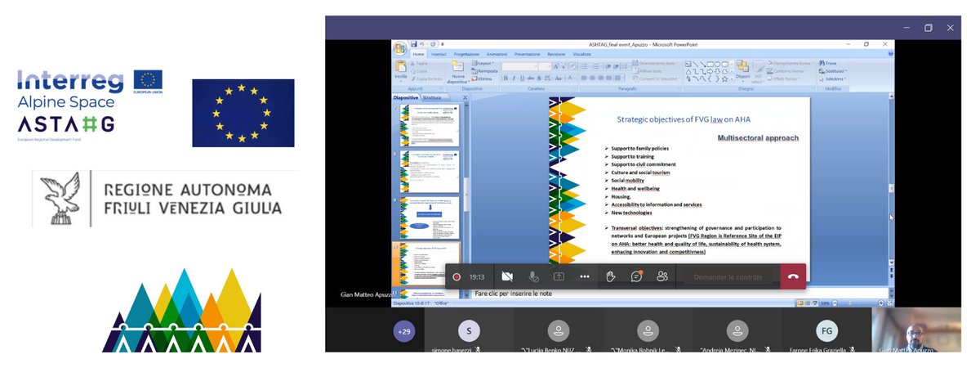
Task: Click the recording indicator red dot
Action: [x=457, y=277]
